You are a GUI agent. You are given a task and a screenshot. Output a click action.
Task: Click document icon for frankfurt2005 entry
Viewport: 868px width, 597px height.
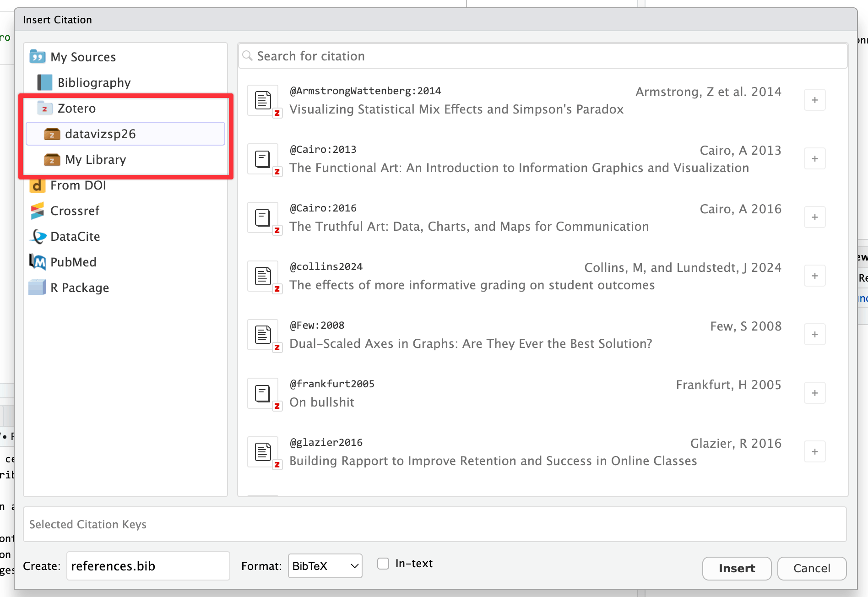click(x=263, y=393)
